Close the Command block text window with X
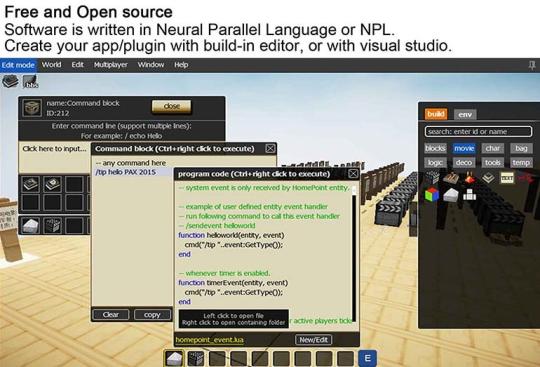Viewport: 540px width, 367px height. point(270,148)
